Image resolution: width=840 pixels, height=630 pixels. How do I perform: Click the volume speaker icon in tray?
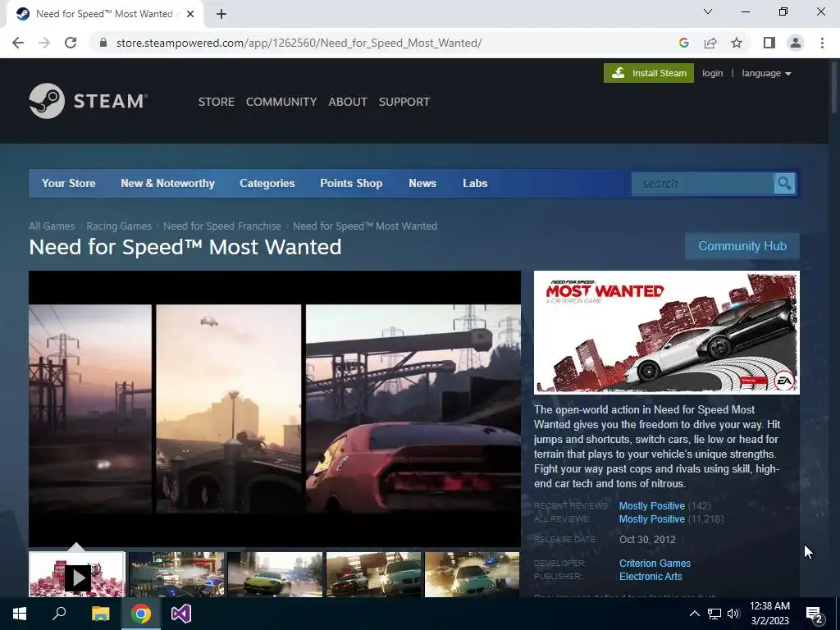pyautogui.click(x=733, y=614)
